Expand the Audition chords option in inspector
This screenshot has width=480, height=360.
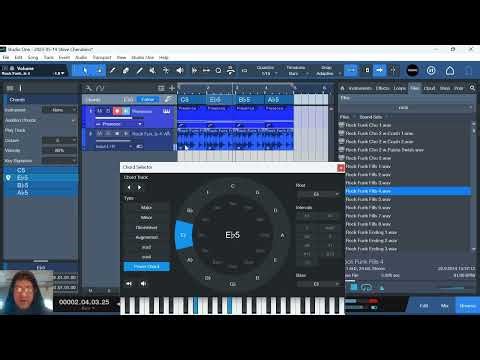[x=74, y=120]
